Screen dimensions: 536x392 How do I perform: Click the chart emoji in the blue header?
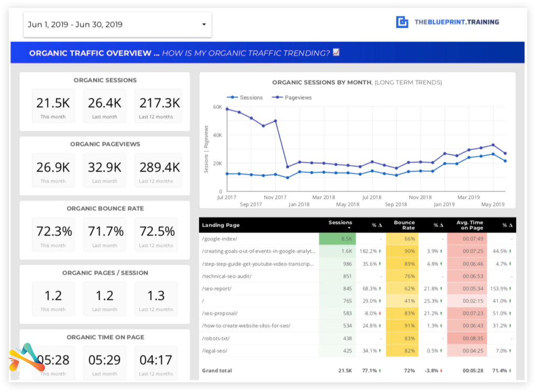tap(336, 52)
